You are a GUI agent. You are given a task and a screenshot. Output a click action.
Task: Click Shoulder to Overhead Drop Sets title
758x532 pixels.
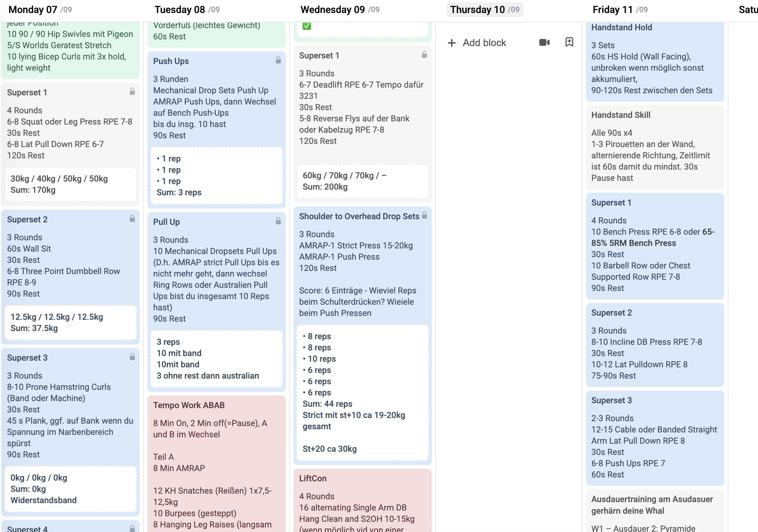click(359, 216)
